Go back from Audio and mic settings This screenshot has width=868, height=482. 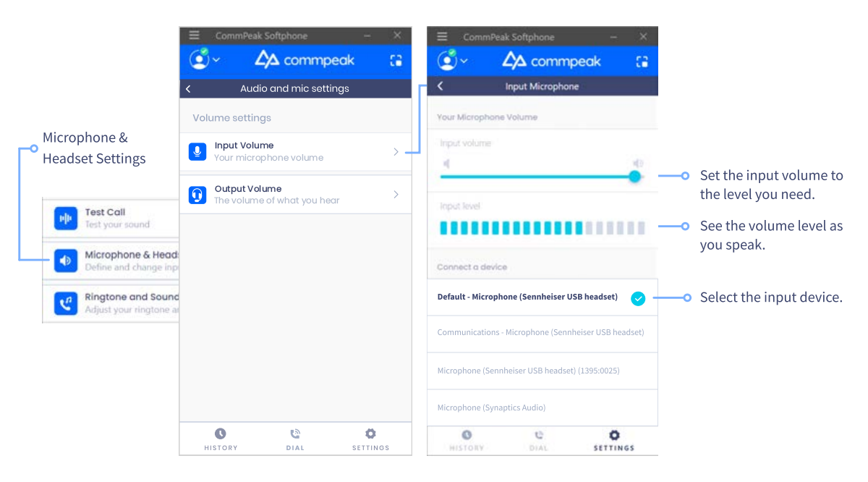pos(188,88)
